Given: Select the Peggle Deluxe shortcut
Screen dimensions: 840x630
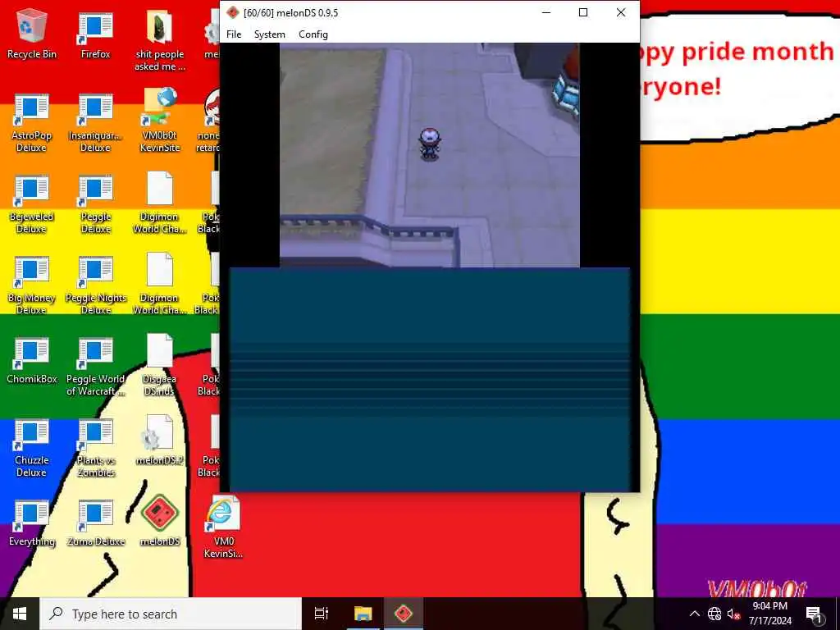Looking at the screenshot, I should coord(95,204).
